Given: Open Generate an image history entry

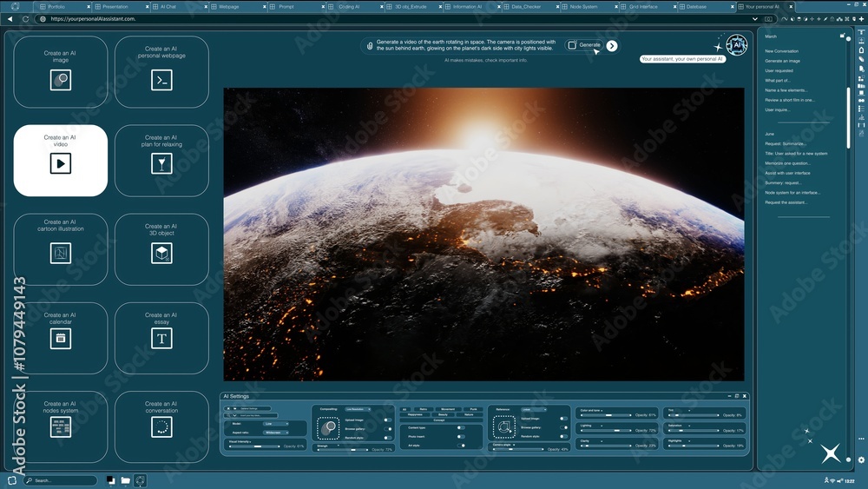Looking at the screenshot, I should pyautogui.click(x=782, y=61).
